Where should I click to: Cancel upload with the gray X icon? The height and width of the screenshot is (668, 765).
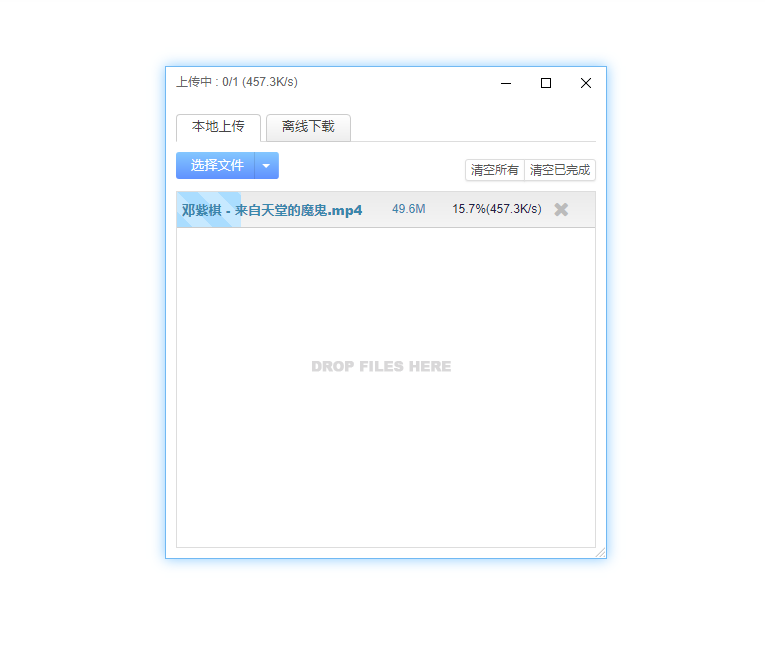click(561, 209)
